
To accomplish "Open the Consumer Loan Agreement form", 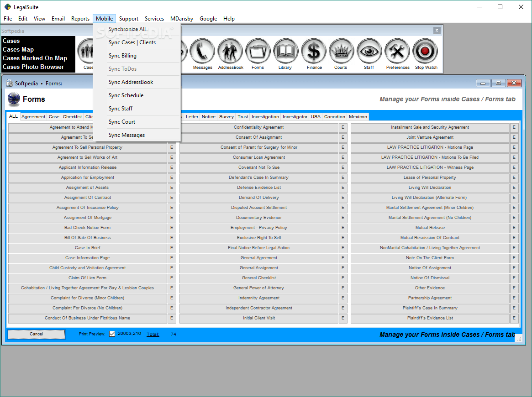I will pos(258,157).
